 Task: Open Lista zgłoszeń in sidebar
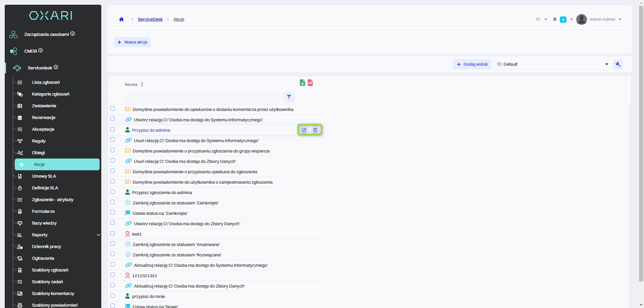point(46,82)
